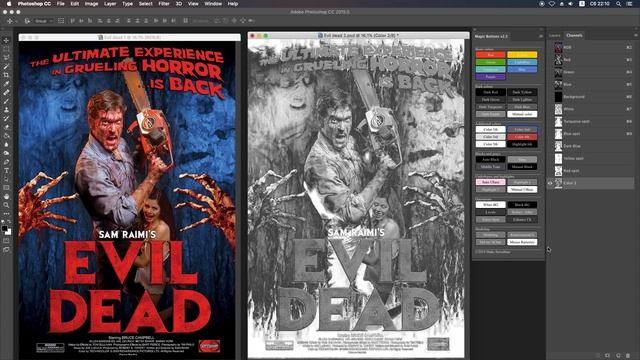
Task: Switch to the Channels tab
Action: coord(574,36)
